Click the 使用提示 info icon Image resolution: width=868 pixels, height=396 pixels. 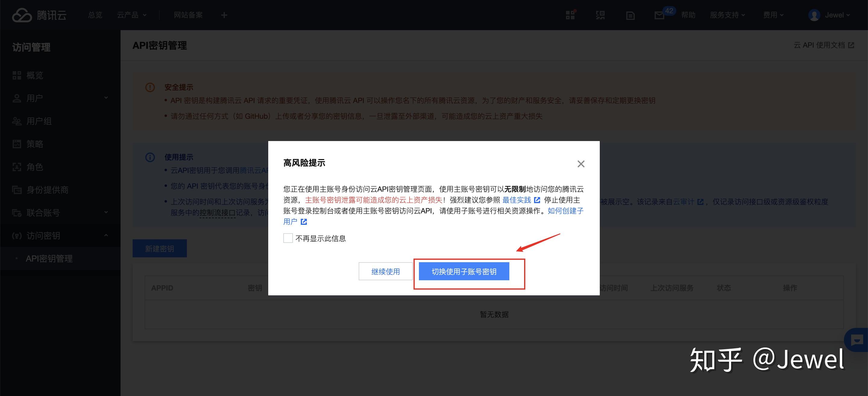click(150, 157)
